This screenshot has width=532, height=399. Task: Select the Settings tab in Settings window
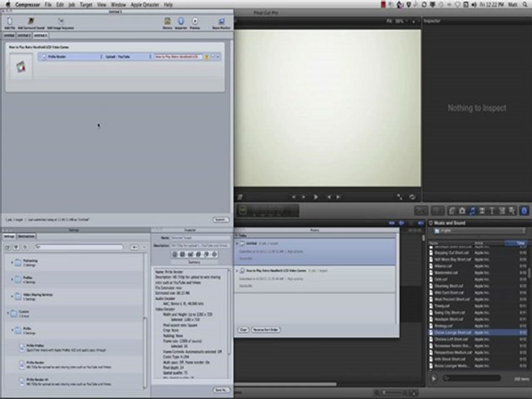click(9, 236)
